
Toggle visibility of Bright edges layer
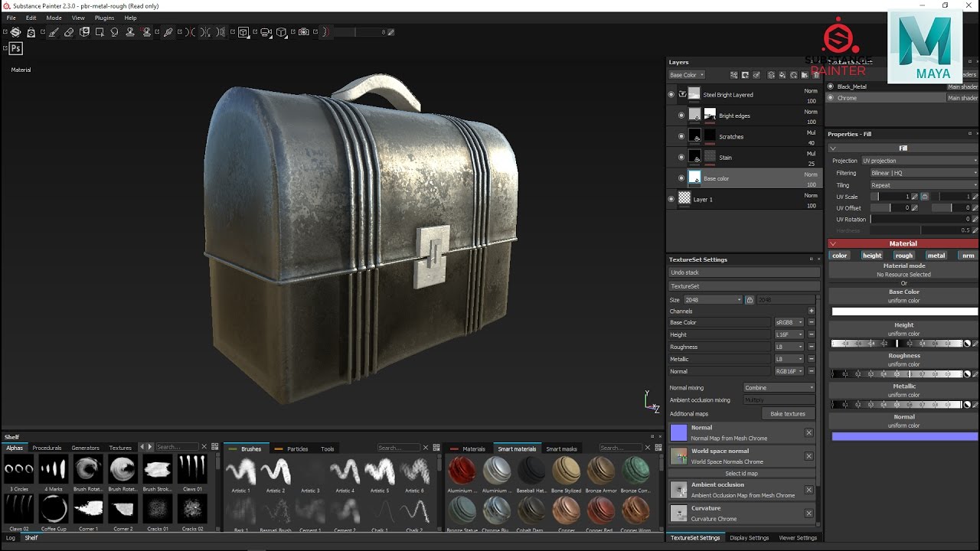pos(681,116)
